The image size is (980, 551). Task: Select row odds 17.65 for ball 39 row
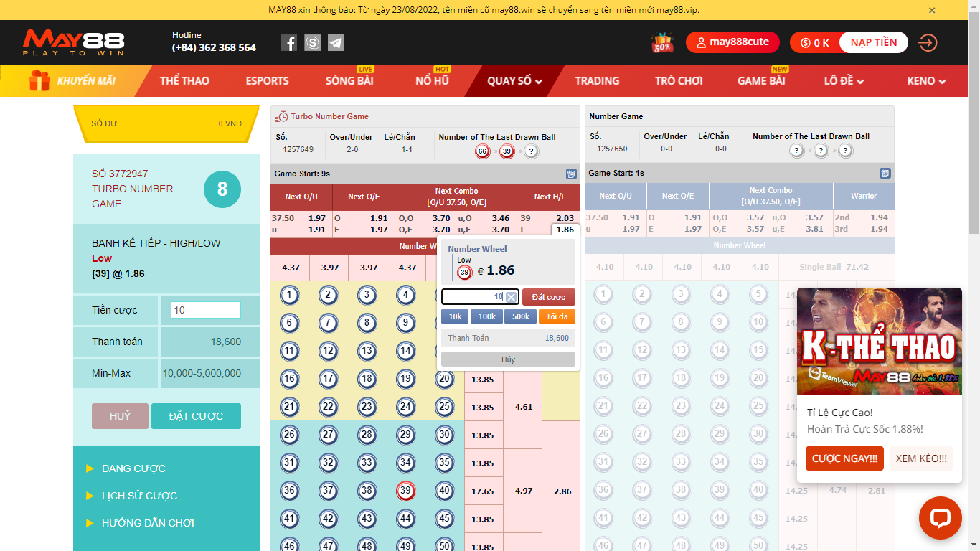click(x=483, y=491)
